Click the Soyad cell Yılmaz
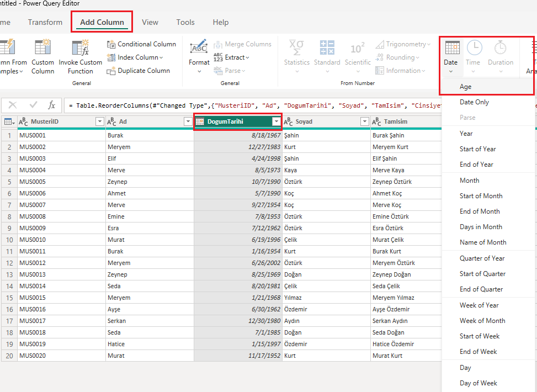 coord(326,298)
